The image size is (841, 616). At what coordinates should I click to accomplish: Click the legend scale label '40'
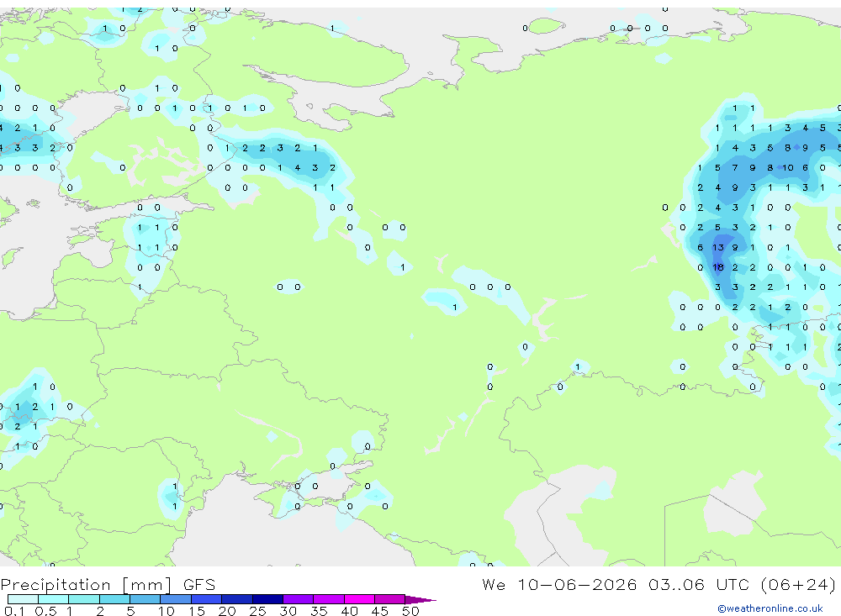click(349, 611)
